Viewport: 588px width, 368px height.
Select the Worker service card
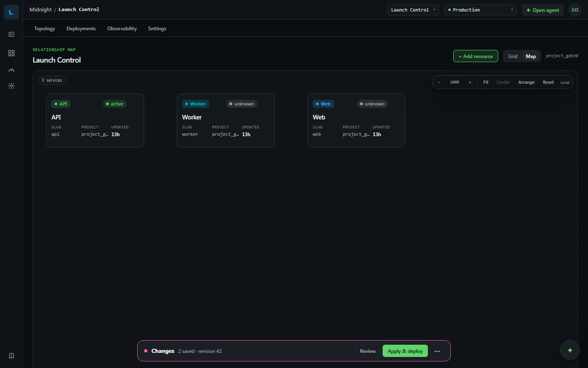tap(226, 121)
